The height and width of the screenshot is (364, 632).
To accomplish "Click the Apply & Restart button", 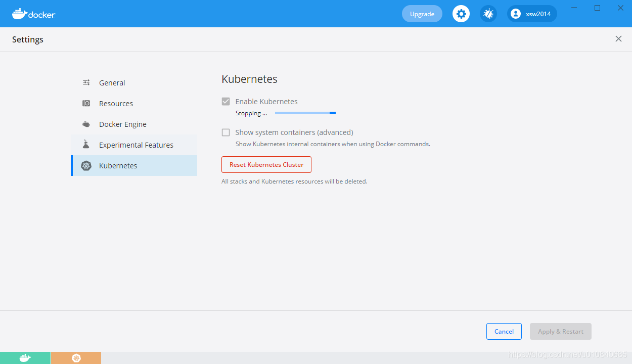I will (561, 331).
